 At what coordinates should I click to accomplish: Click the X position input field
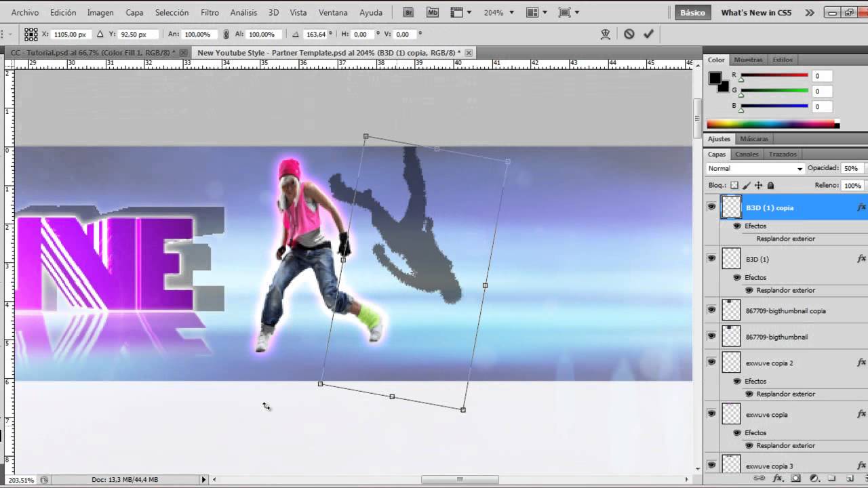point(70,34)
